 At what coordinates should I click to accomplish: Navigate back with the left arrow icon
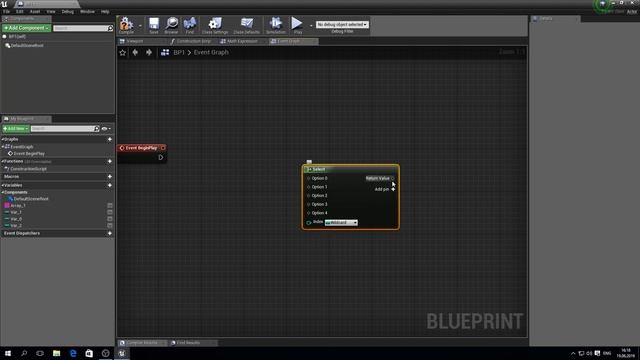coord(135,53)
